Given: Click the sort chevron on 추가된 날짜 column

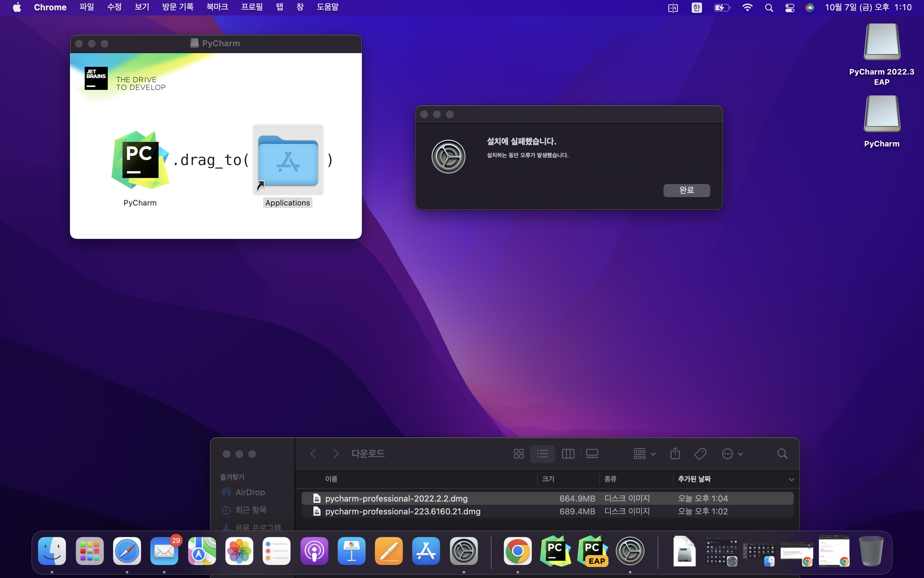Looking at the screenshot, I should coord(791,479).
